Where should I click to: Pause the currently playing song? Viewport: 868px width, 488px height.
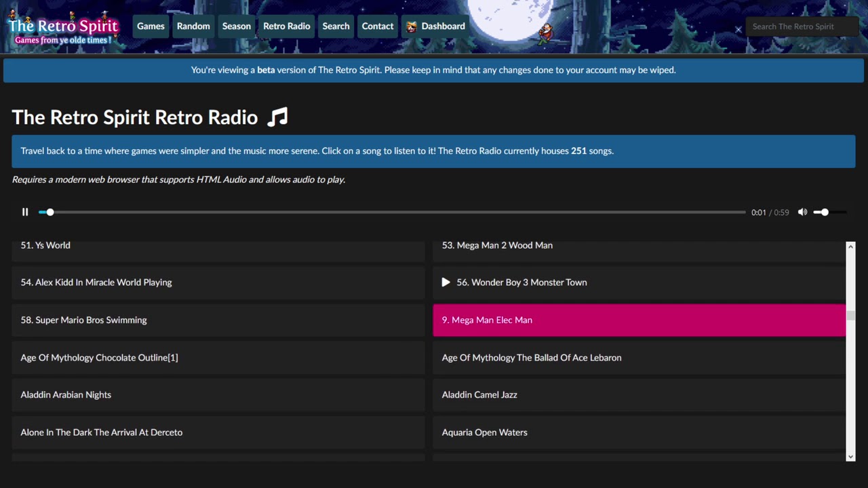(x=25, y=212)
